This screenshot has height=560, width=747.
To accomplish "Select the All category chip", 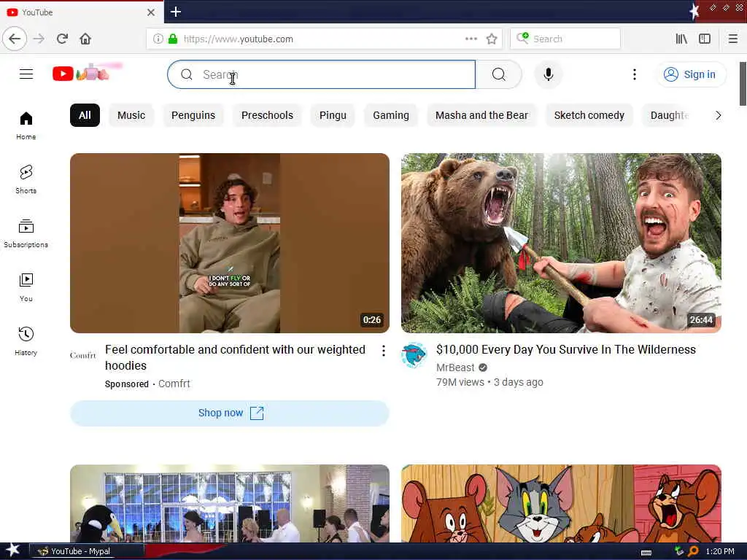I will 85,115.
